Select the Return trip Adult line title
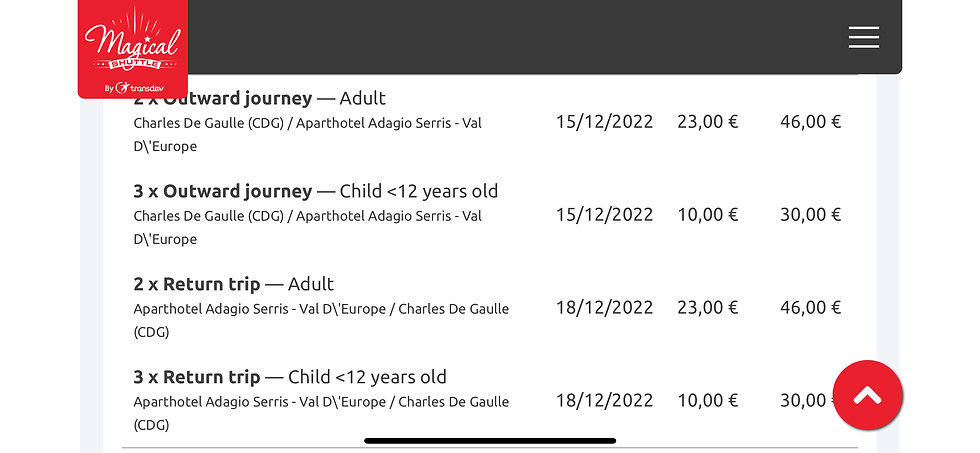 click(x=234, y=284)
